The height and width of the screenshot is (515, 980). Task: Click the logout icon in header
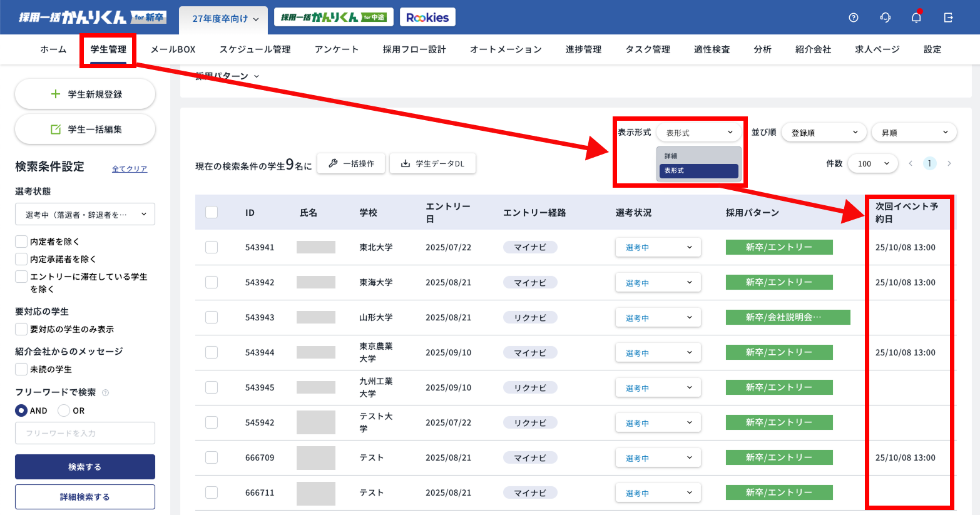(x=948, y=18)
